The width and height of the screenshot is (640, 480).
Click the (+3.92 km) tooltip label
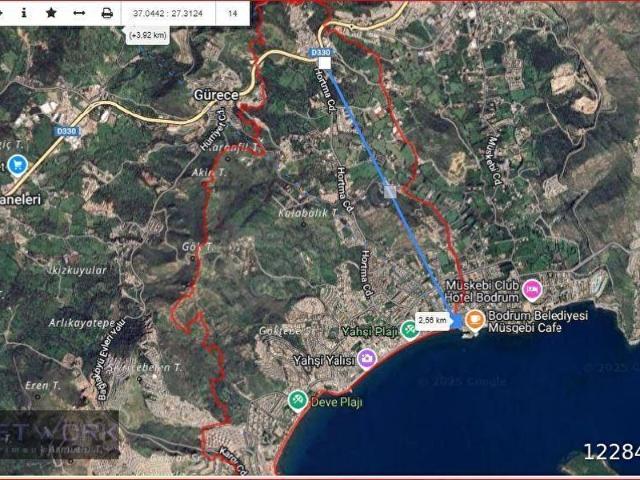[x=148, y=35]
